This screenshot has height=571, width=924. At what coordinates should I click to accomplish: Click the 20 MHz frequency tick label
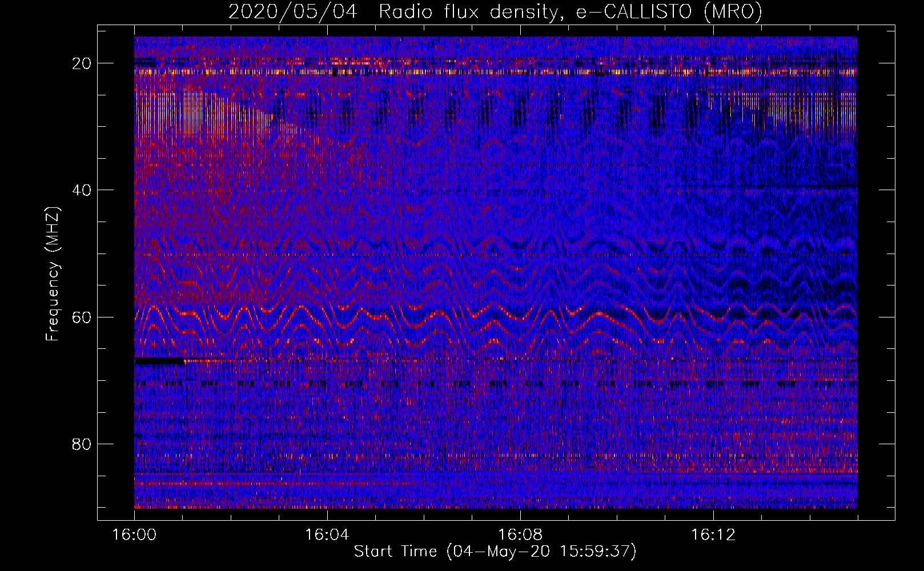pos(82,63)
